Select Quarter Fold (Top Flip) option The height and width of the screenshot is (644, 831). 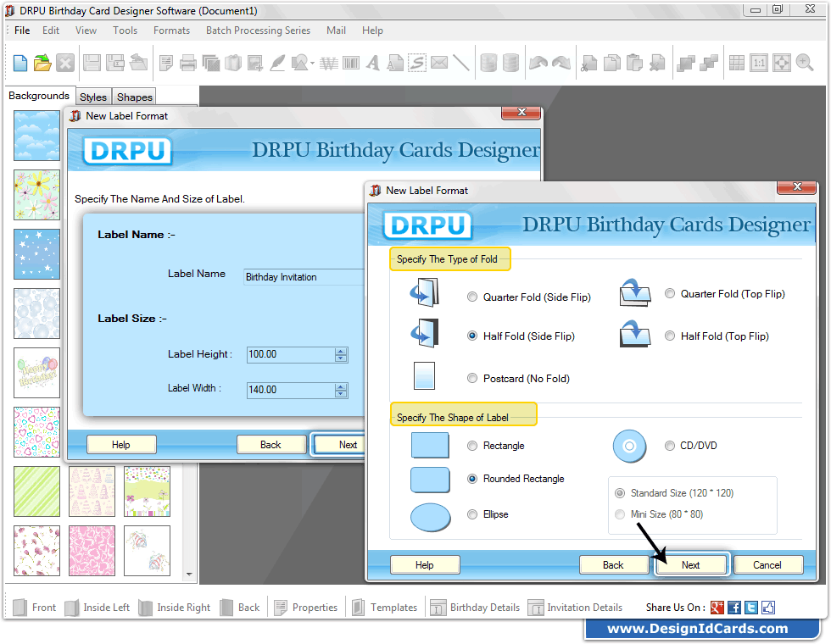click(670, 293)
